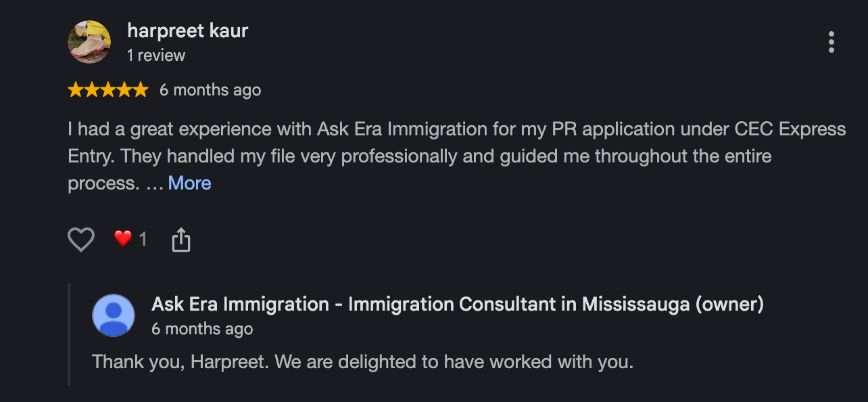Open harpreet kaur's reviewer profile name
The height and width of the screenshot is (402, 868).
click(188, 31)
